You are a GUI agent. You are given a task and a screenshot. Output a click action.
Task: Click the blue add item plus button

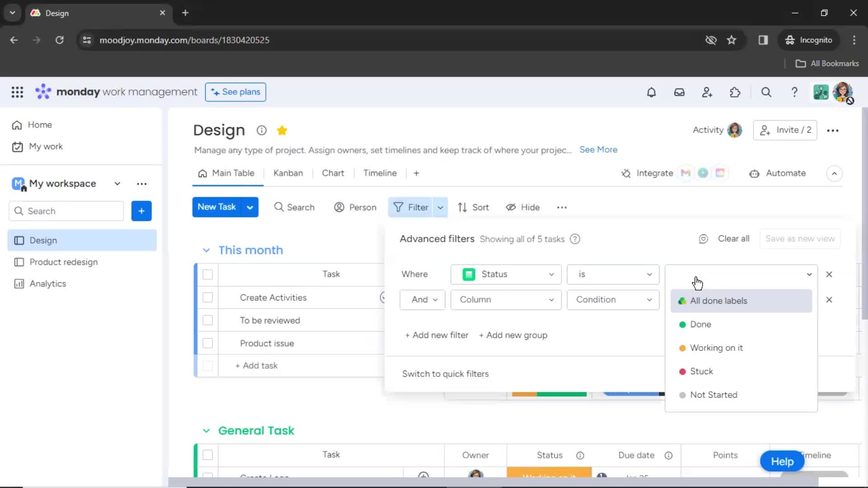click(142, 211)
